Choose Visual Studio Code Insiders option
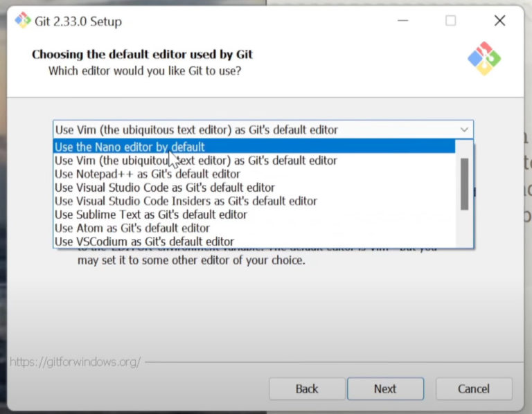 click(x=254, y=201)
